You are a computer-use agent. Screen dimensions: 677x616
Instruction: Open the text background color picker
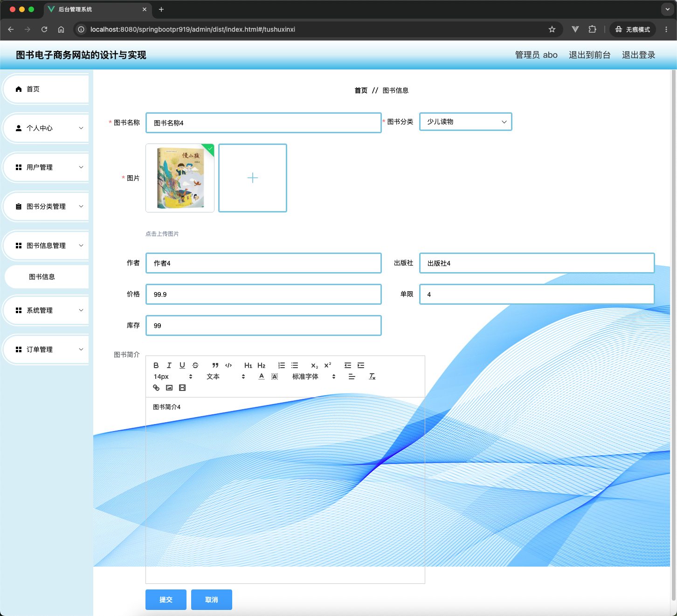[275, 376]
